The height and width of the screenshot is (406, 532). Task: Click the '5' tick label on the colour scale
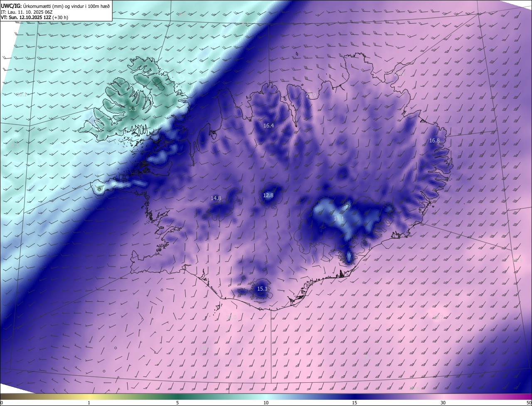[x=177, y=403]
